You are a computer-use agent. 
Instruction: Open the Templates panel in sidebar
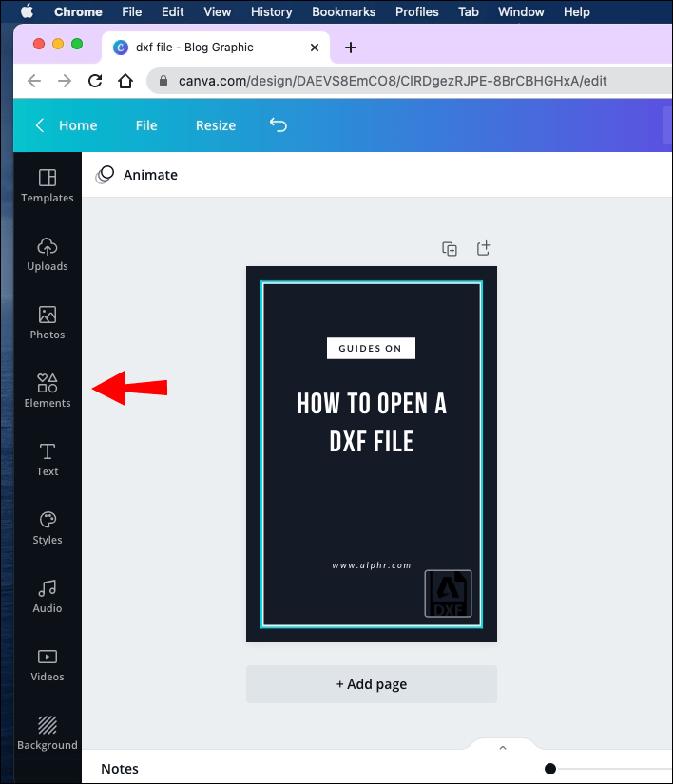point(48,186)
